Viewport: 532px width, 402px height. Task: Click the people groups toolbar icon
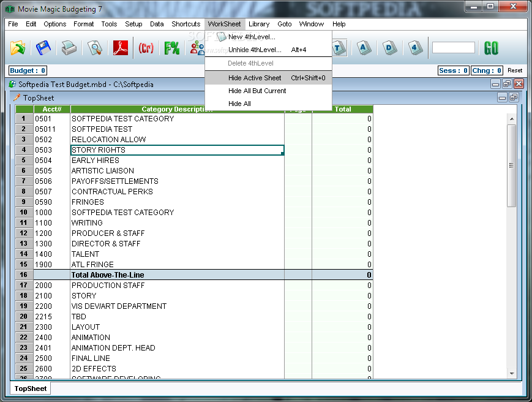[x=197, y=48]
